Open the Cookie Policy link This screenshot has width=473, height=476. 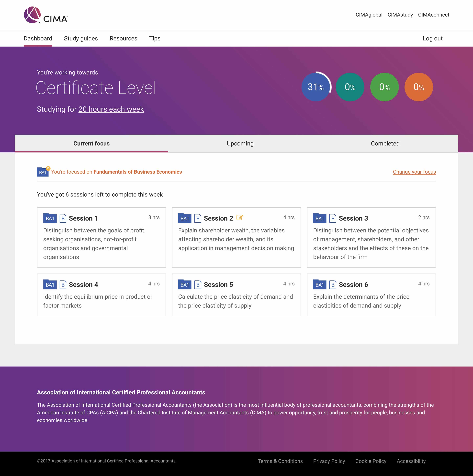371,461
